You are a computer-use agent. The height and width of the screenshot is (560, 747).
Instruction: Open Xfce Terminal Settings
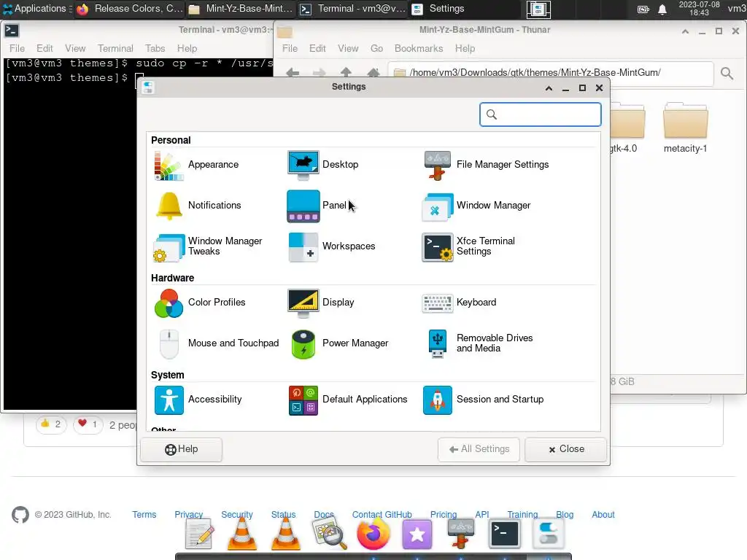(469, 246)
